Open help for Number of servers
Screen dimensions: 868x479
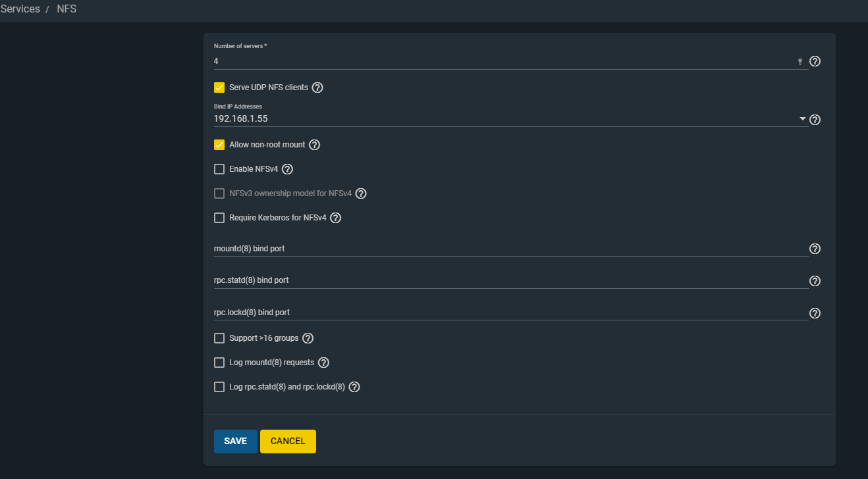coord(815,61)
